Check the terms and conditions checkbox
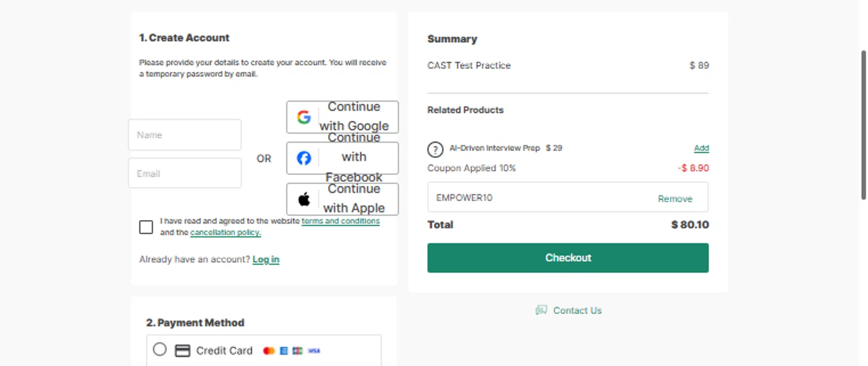The height and width of the screenshot is (366, 868). pos(146,227)
